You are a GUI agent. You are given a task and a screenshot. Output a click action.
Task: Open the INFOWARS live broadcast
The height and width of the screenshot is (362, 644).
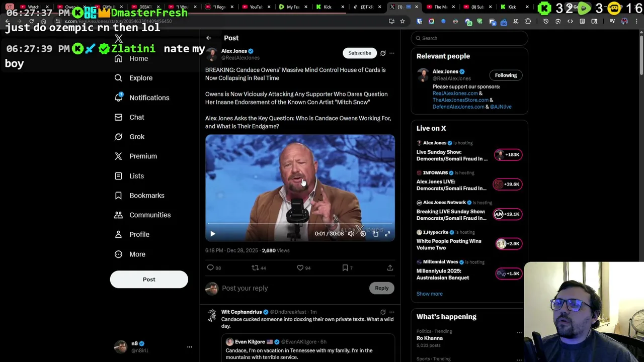[x=469, y=180]
